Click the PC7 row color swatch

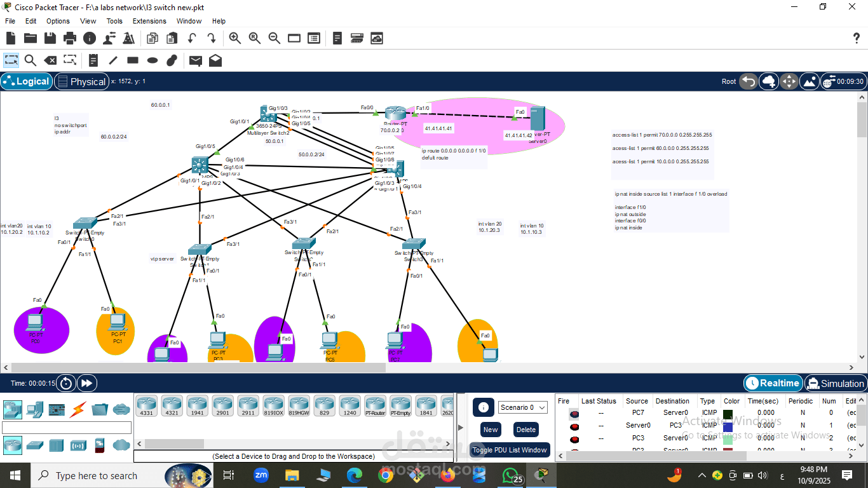click(728, 414)
